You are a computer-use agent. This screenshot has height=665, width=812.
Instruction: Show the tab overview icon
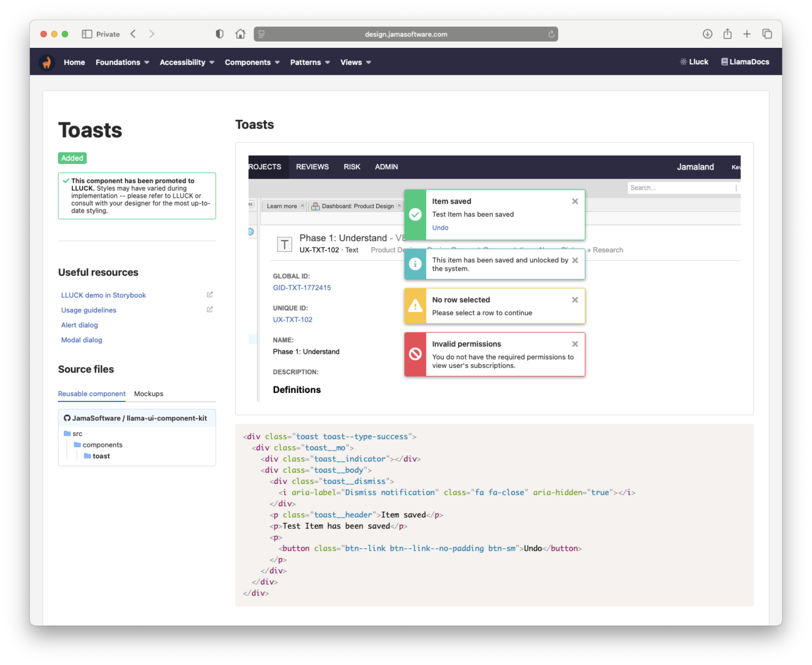click(x=767, y=34)
